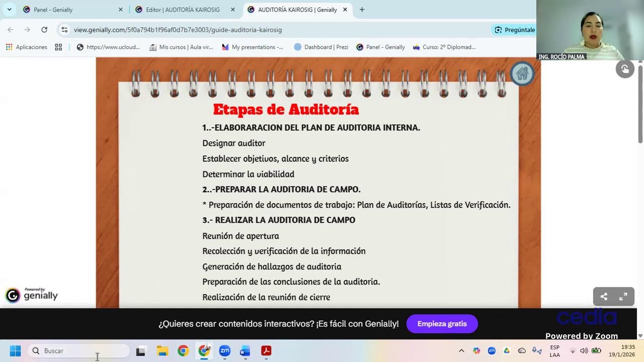The height and width of the screenshot is (362, 644).
Task: Open Zoom from the taskbar
Action: pyautogui.click(x=225, y=350)
